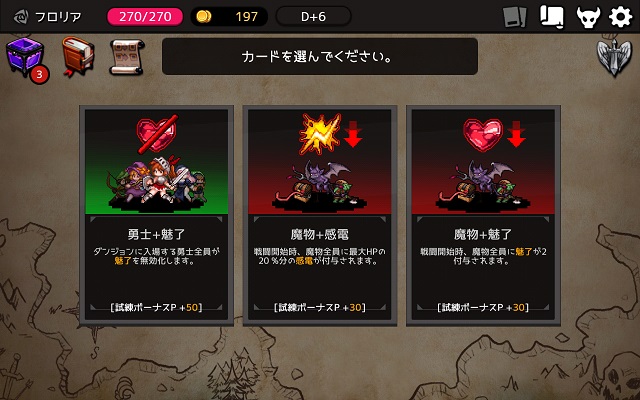
Task: Click the カードを選んでください banner
Action: tap(320, 56)
